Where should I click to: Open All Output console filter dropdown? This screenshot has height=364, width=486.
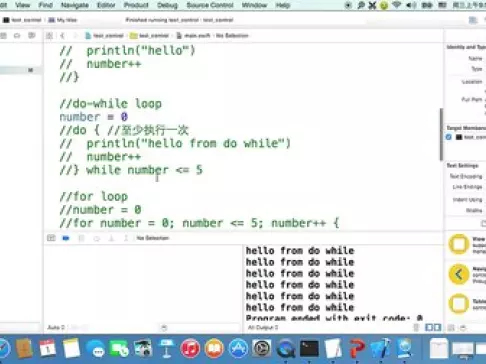[263, 328]
